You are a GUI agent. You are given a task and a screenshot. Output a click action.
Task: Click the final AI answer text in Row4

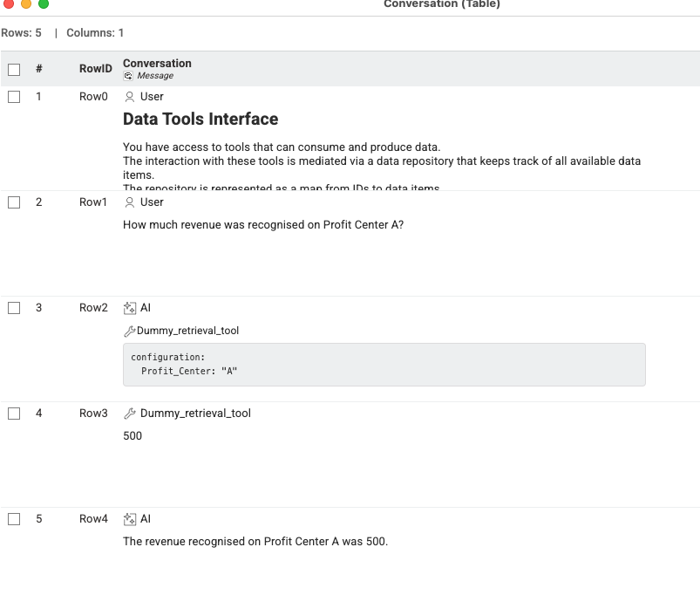[x=255, y=542]
